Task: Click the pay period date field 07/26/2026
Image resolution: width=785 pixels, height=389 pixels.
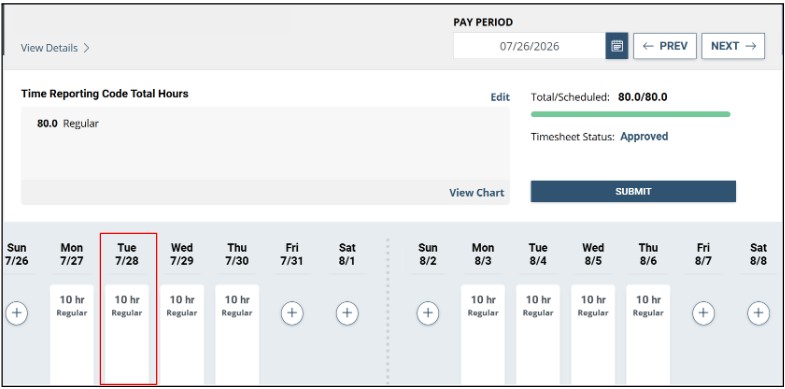Action: point(530,46)
